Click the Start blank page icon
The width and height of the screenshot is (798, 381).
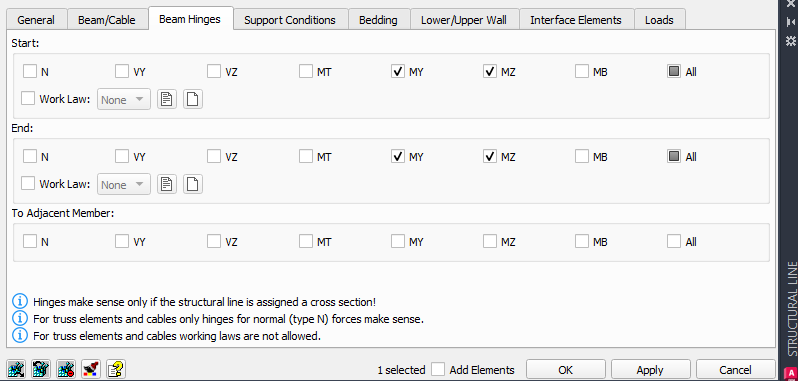click(192, 99)
